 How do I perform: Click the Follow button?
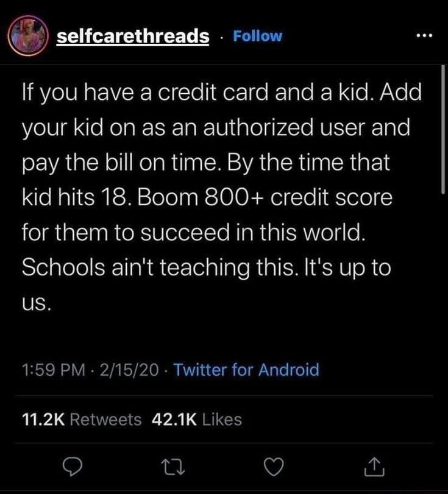point(258,35)
